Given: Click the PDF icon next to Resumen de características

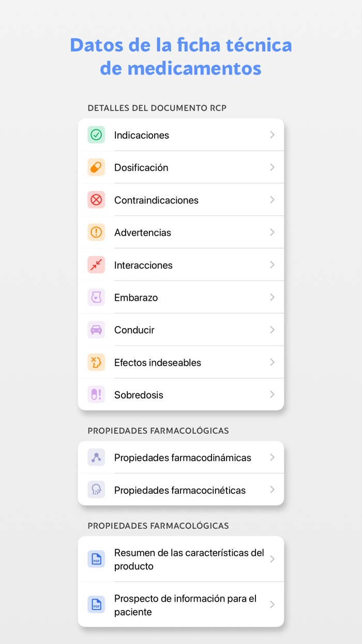Looking at the screenshot, I should tap(96, 559).
